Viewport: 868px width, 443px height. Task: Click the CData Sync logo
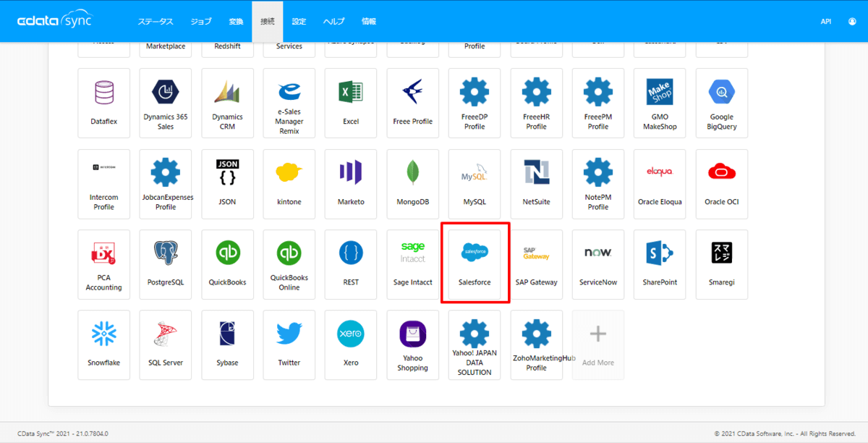[55, 20]
